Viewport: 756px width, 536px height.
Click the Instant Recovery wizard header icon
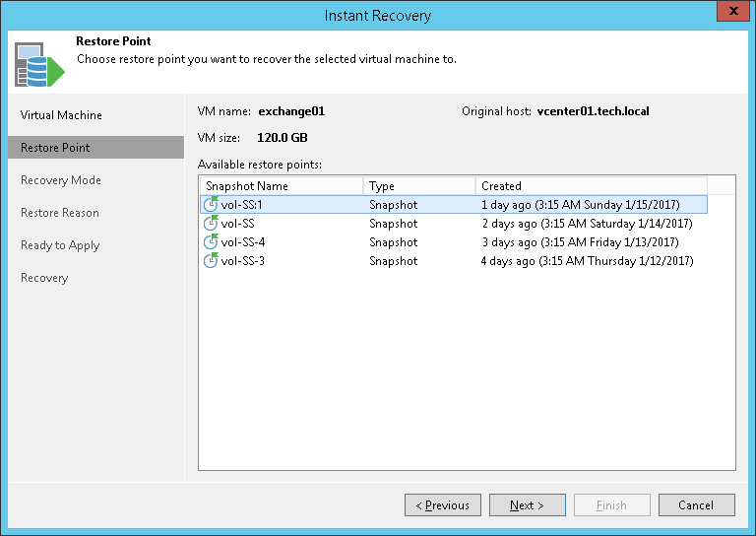(x=39, y=63)
